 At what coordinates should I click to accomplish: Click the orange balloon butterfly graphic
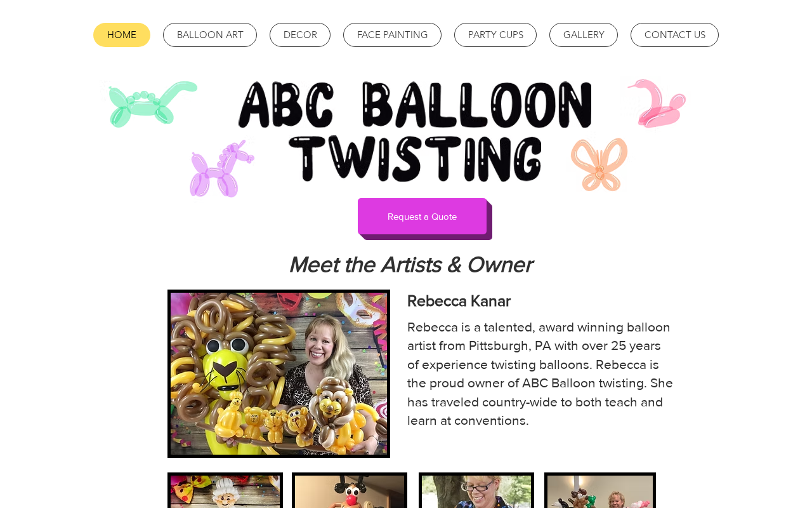click(x=599, y=164)
